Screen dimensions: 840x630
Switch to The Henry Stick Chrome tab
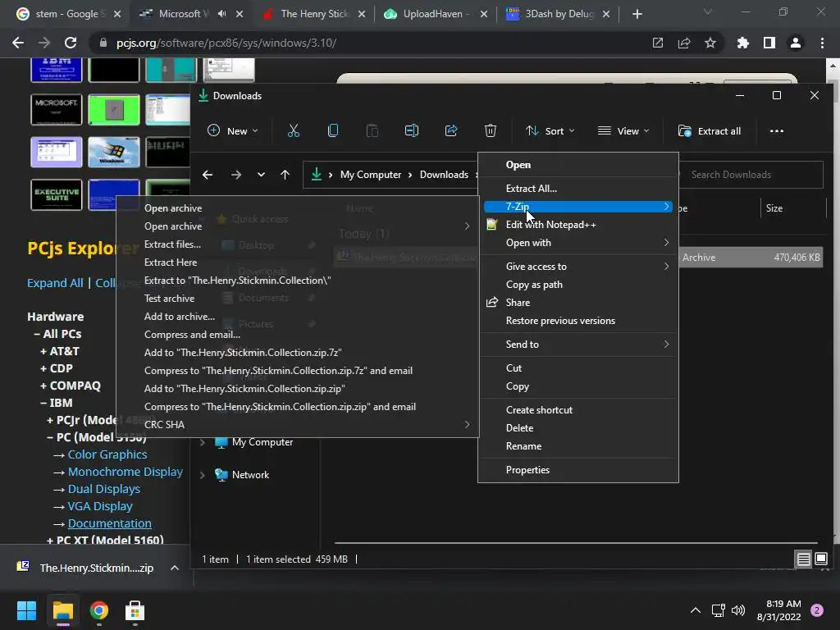pyautogui.click(x=314, y=14)
